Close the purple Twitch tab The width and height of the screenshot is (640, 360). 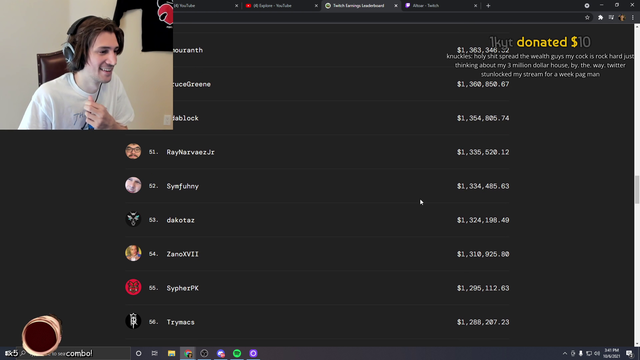click(x=475, y=6)
